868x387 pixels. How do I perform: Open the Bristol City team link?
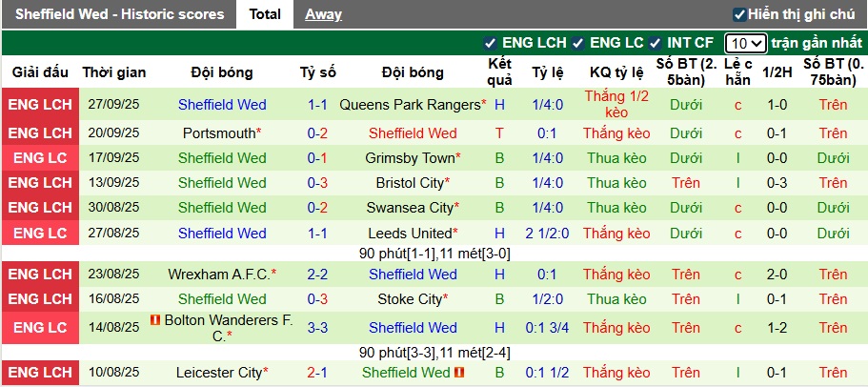(410, 183)
